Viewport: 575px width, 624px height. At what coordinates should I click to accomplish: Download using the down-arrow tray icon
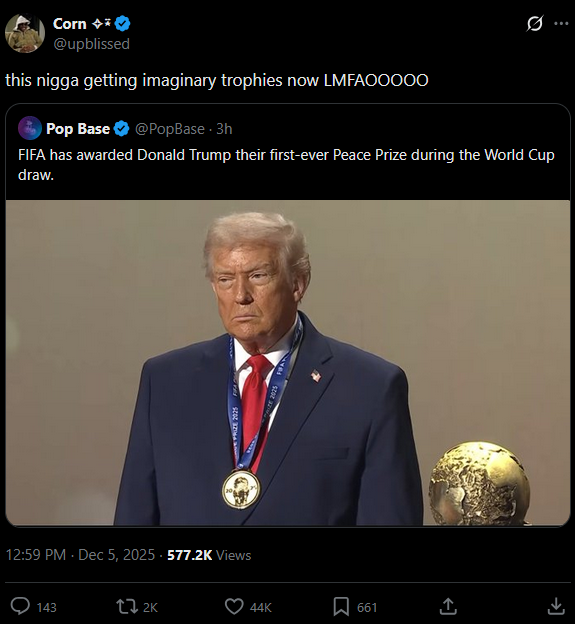(x=556, y=606)
